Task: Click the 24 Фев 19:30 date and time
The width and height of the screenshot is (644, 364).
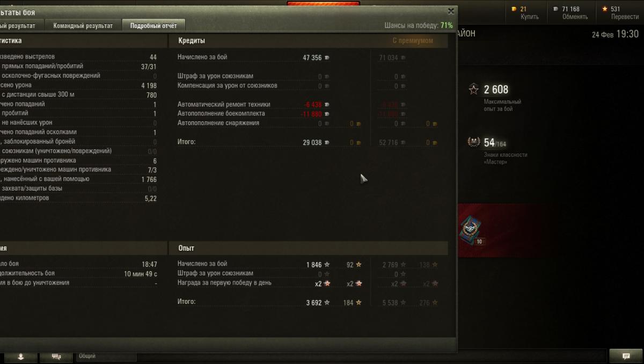Action: pyautogui.click(x=616, y=34)
